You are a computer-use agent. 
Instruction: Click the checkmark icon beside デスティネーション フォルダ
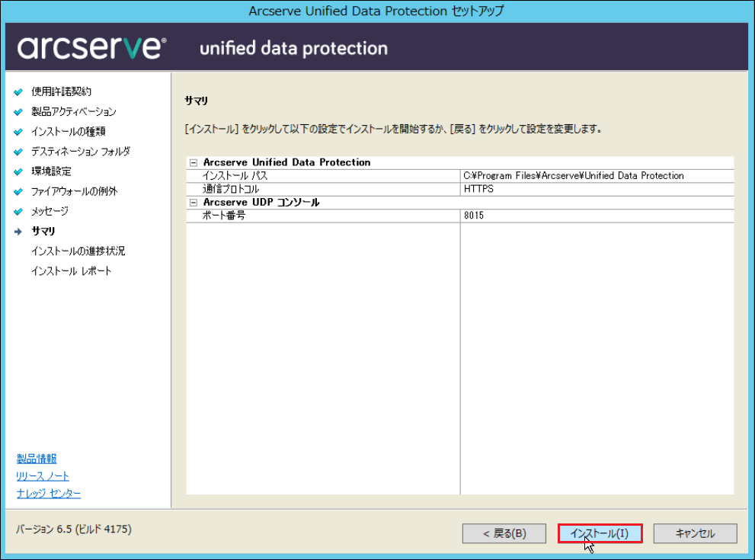[18, 152]
